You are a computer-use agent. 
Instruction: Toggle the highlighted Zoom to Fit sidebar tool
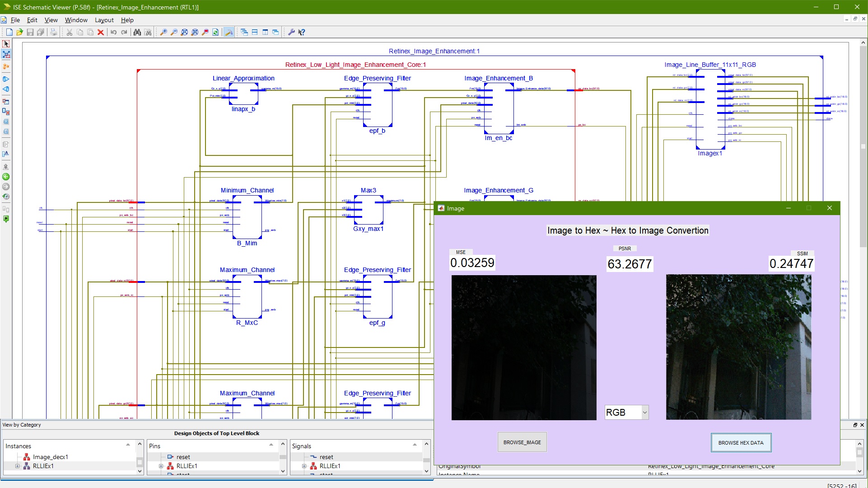click(6, 54)
